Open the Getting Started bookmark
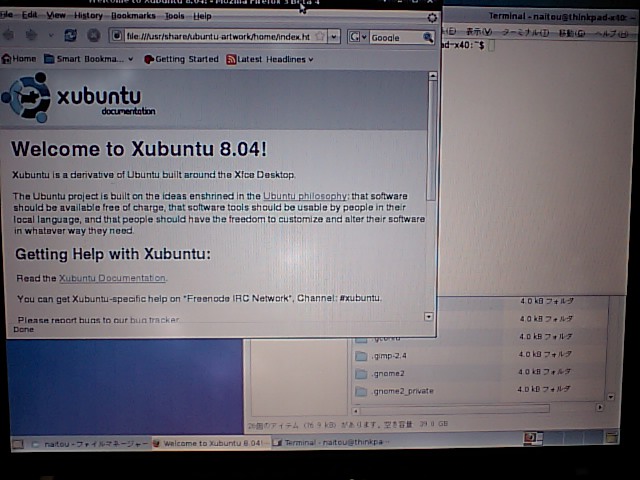Image resolution: width=640 pixels, height=480 pixels. (181, 59)
